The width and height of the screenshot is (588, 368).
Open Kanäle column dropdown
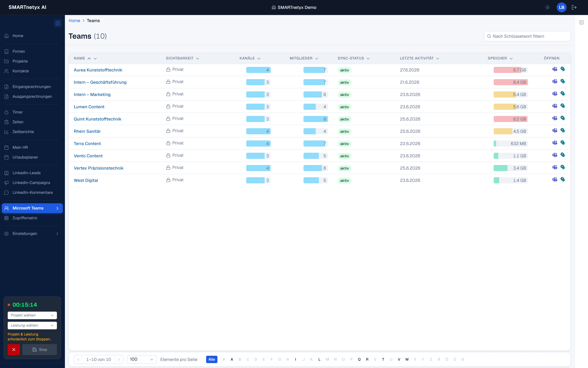click(259, 58)
